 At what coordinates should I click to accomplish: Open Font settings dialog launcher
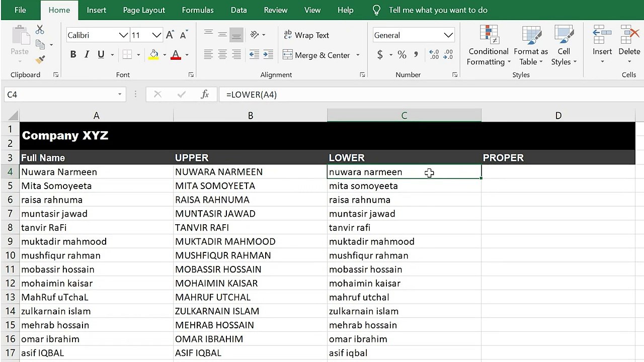click(x=191, y=75)
